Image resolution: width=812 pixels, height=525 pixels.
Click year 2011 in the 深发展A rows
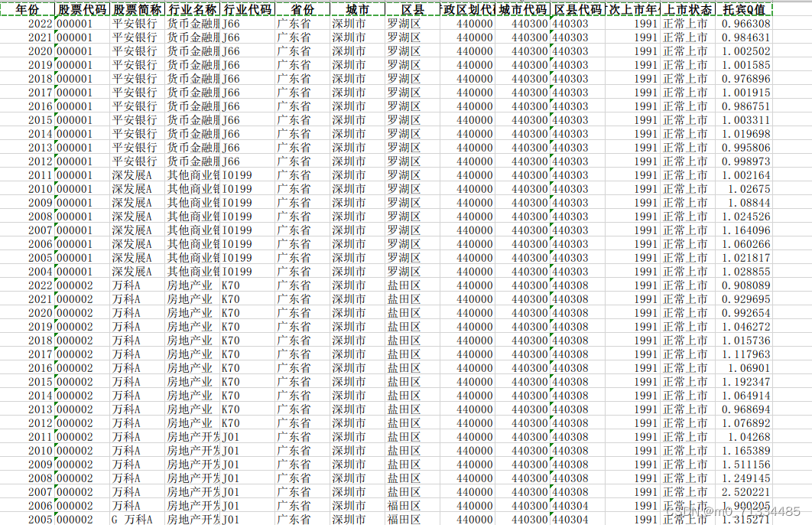27,175
